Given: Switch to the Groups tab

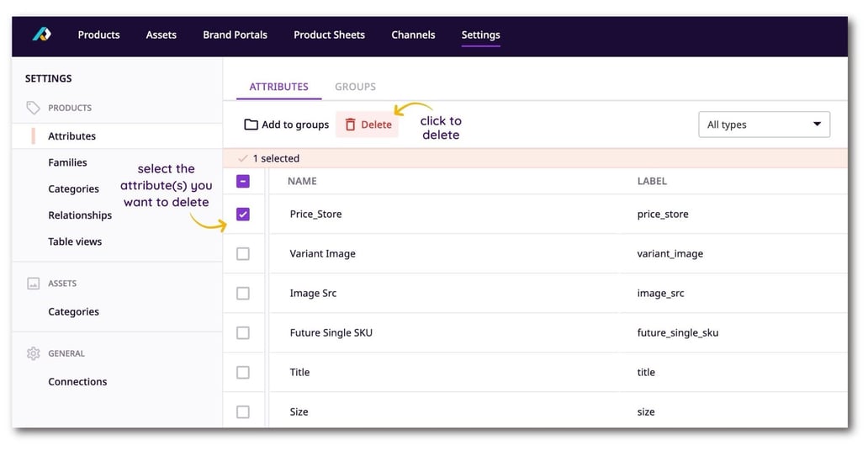Looking at the screenshot, I should pyautogui.click(x=355, y=87).
